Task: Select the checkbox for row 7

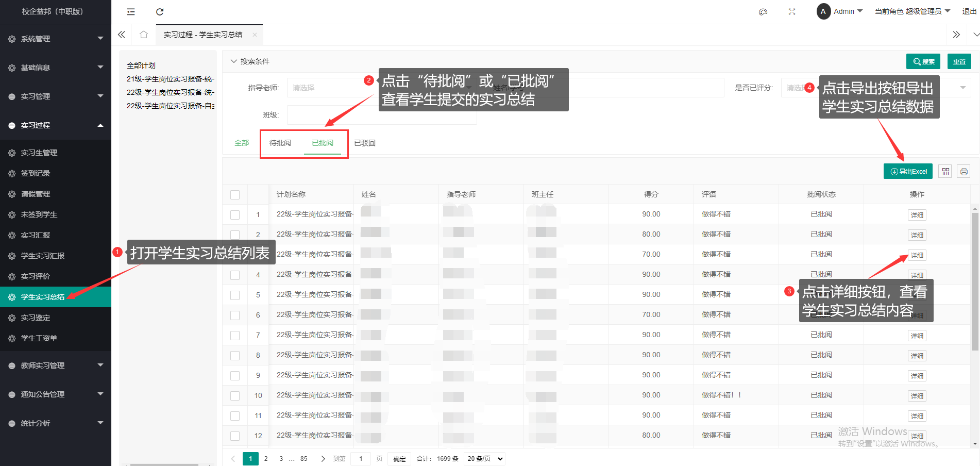Action: tap(235, 336)
